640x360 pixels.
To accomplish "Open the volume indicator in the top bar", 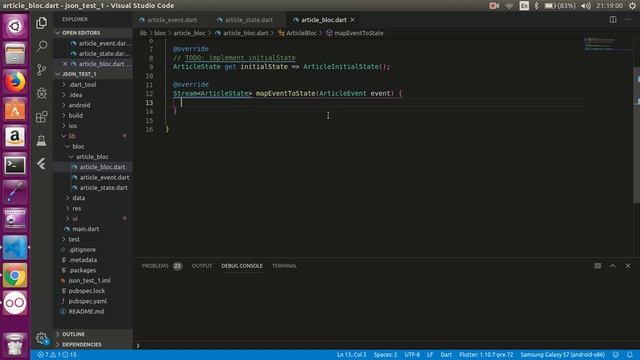I will pyautogui.click(x=586, y=6).
